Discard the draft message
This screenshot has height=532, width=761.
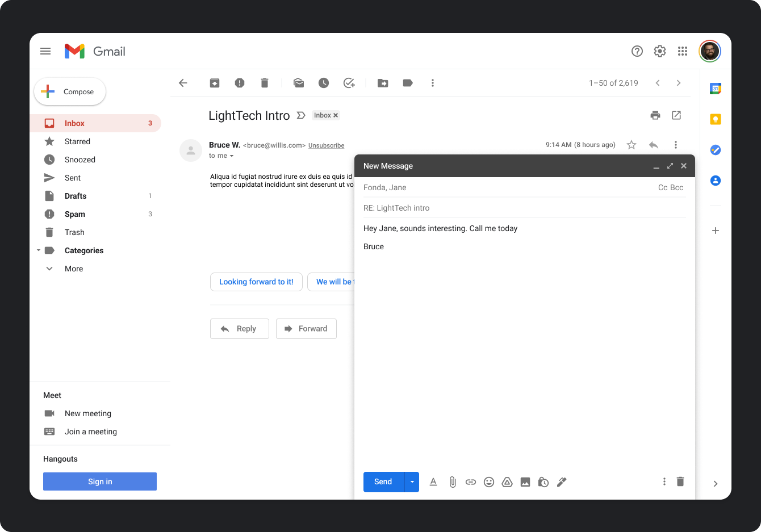point(680,481)
